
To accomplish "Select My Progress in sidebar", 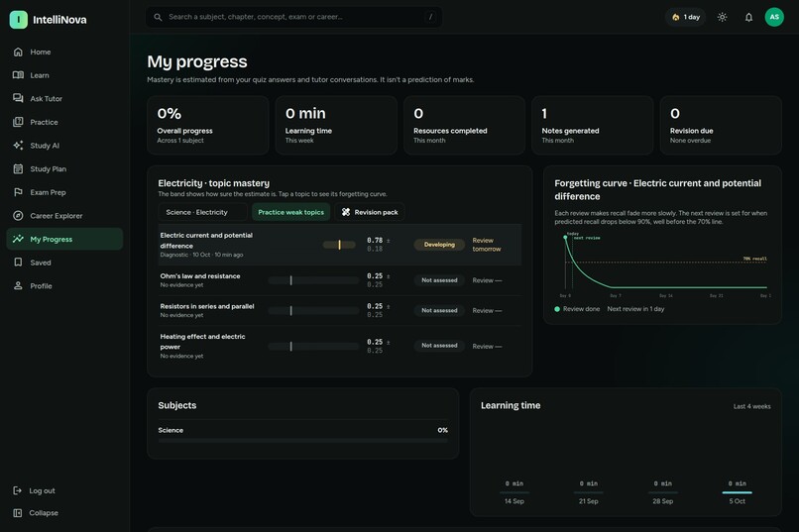I will click(64, 240).
